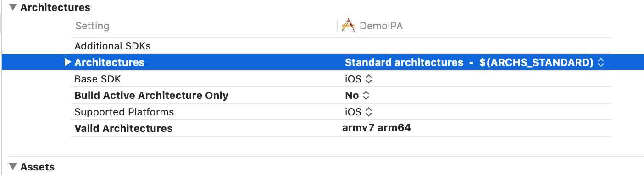Viewport: 644px width, 175px height.
Task: Click the DemoIPA column header label
Action: click(x=381, y=26)
